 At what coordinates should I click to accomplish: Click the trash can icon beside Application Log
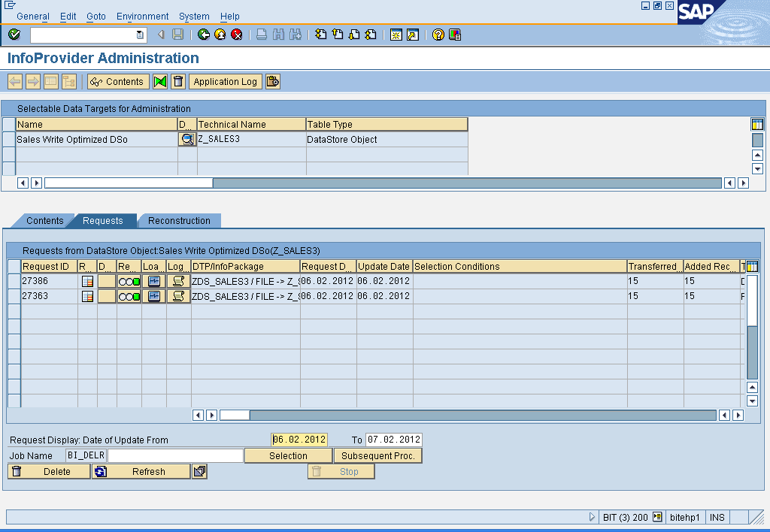[x=178, y=81]
